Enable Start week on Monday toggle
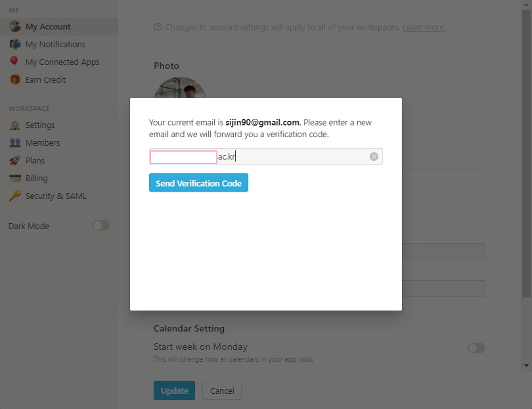 point(476,348)
